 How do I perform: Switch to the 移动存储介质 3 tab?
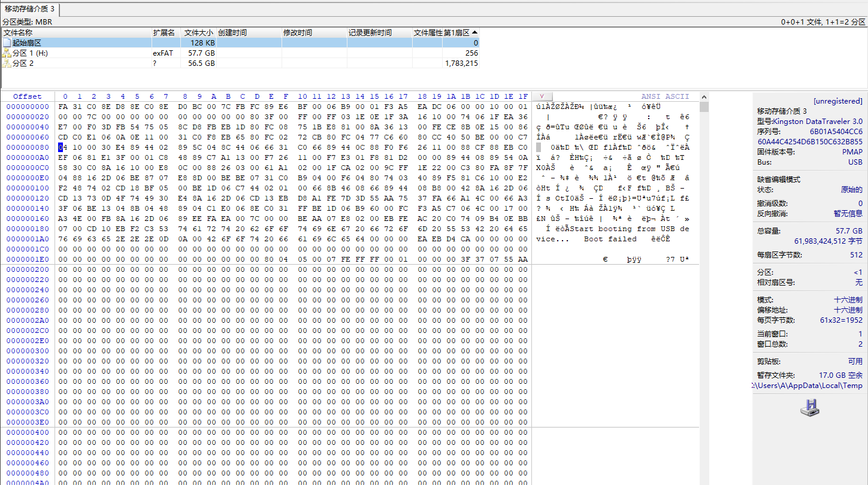pyautogui.click(x=30, y=9)
